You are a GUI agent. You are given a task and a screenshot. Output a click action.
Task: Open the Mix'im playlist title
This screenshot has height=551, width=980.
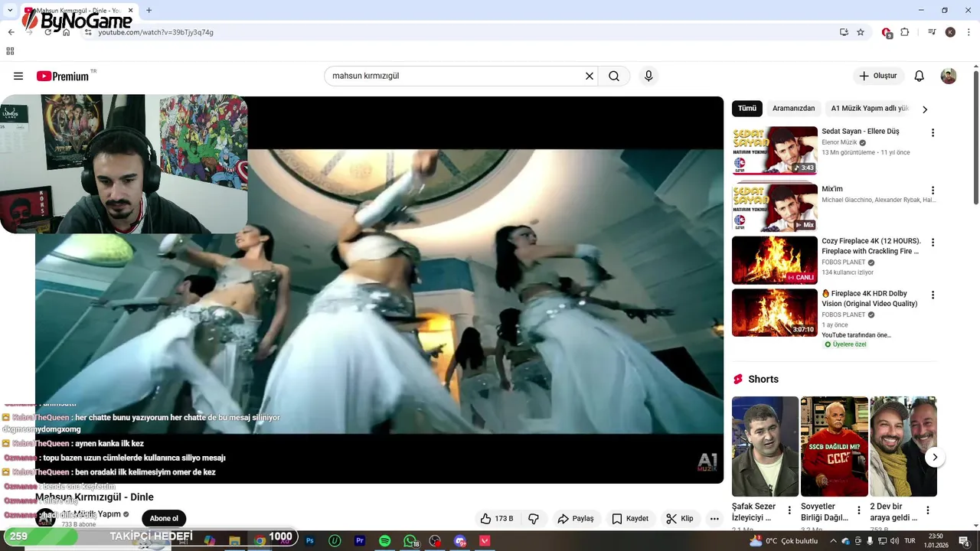[832, 189]
